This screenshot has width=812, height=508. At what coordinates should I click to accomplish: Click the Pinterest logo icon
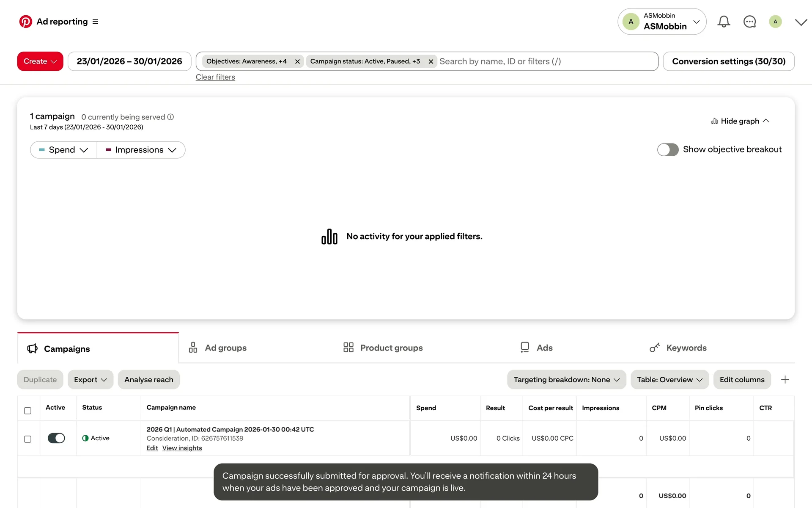click(25, 22)
